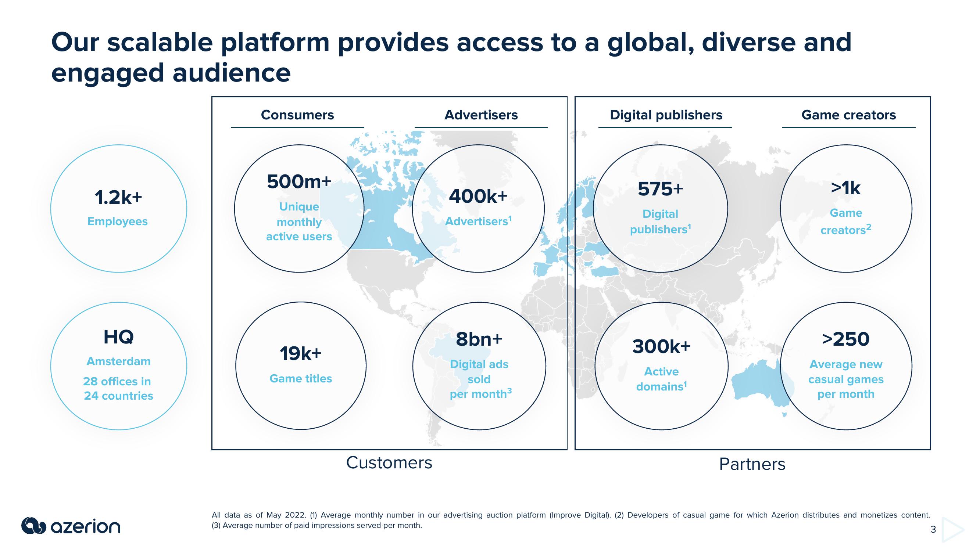Select the 'Amsterdam' text
This screenshot has height=551, width=980.
pos(119,361)
